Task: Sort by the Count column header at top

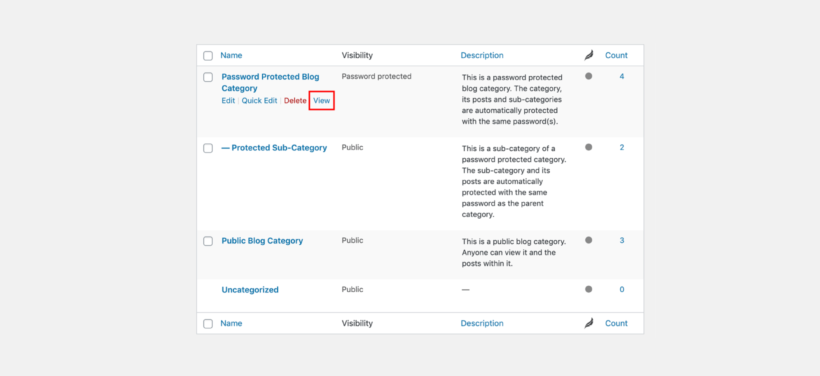Action: click(617, 55)
